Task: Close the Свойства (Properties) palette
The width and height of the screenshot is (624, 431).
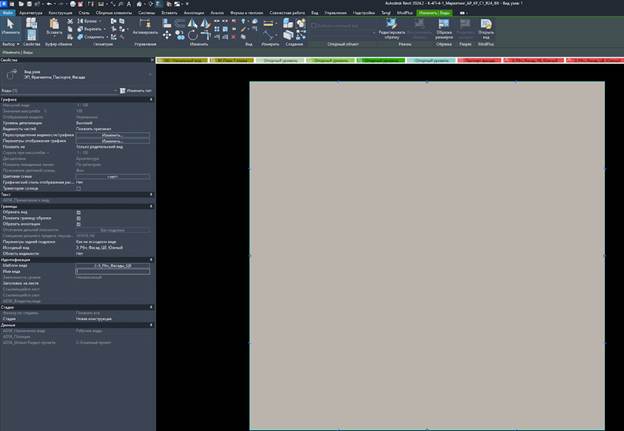Action: (152, 60)
